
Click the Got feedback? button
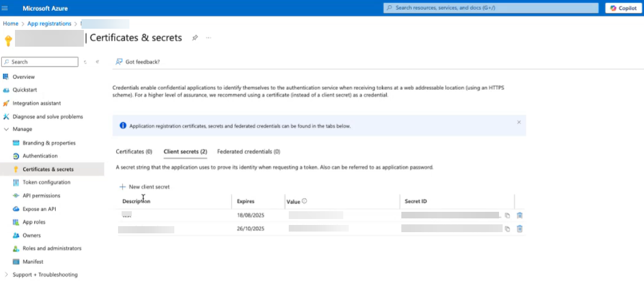pyautogui.click(x=138, y=62)
